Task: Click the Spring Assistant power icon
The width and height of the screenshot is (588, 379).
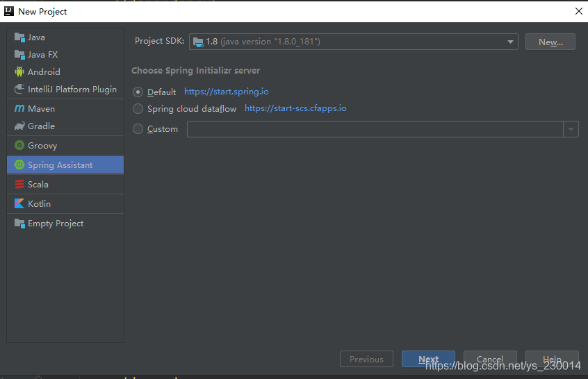Action: [x=19, y=165]
